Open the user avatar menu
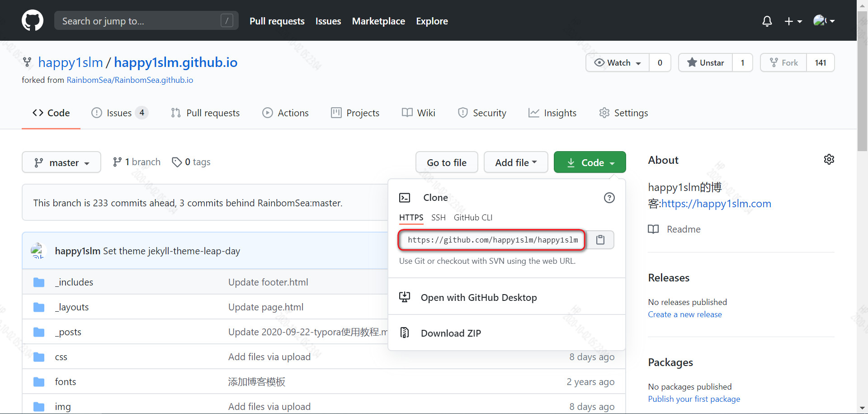 pyautogui.click(x=824, y=21)
